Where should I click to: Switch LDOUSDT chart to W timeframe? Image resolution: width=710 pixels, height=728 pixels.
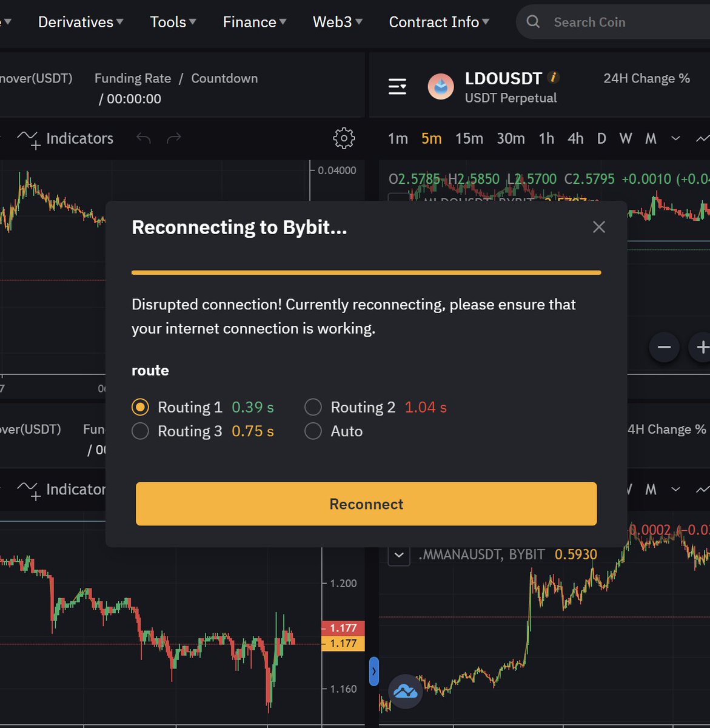626,138
